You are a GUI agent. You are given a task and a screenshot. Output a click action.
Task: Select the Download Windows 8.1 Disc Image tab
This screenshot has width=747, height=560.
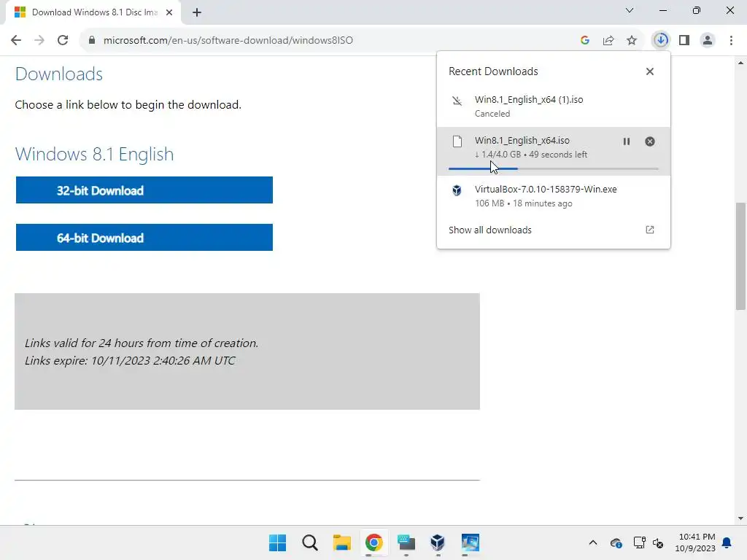pyautogui.click(x=93, y=12)
